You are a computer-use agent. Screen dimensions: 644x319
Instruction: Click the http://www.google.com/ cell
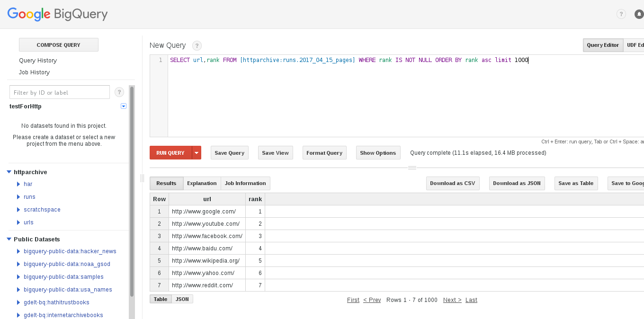207,212
